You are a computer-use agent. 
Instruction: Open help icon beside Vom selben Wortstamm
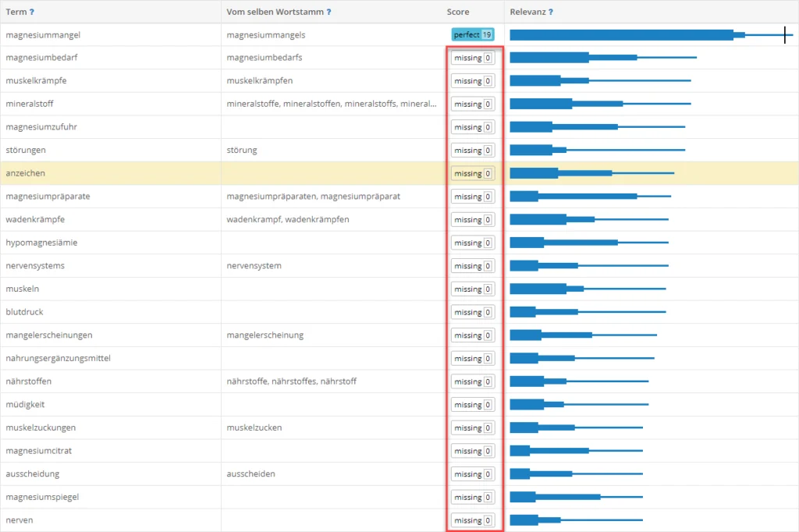point(328,12)
